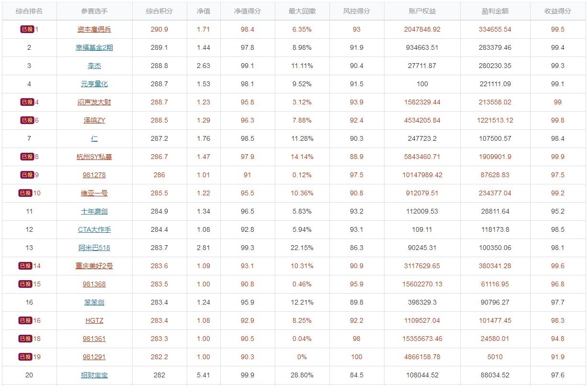
Task: Select account equity 27711.87
Action: point(422,66)
